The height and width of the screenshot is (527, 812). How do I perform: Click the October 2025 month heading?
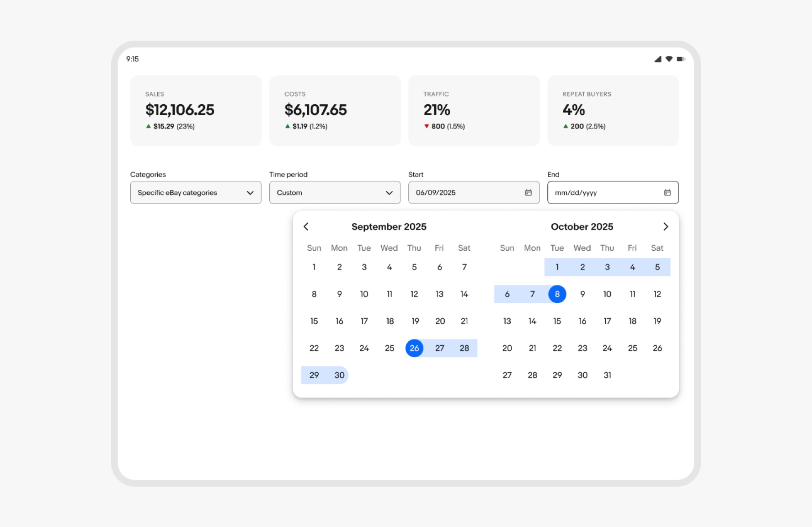(x=582, y=226)
